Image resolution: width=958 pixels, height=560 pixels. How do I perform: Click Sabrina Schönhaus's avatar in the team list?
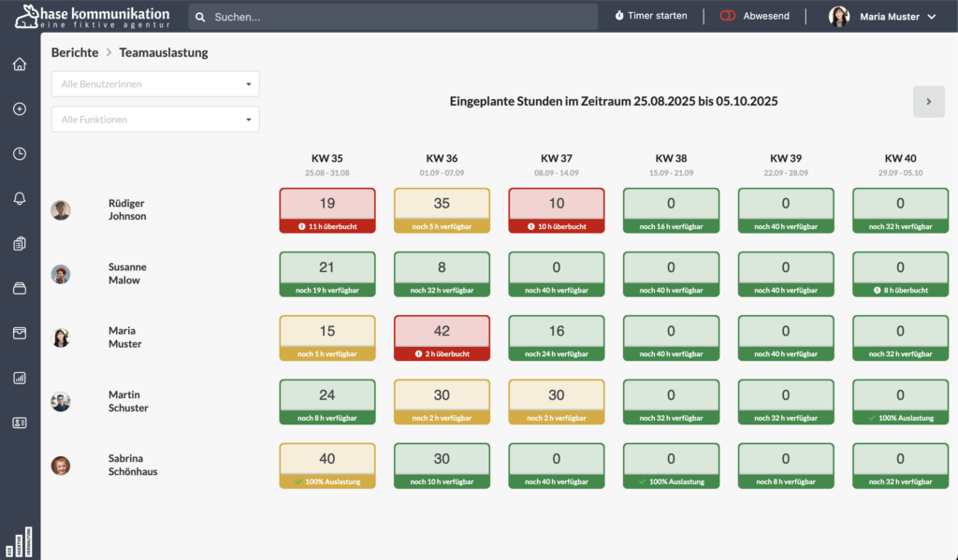click(x=61, y=466)
